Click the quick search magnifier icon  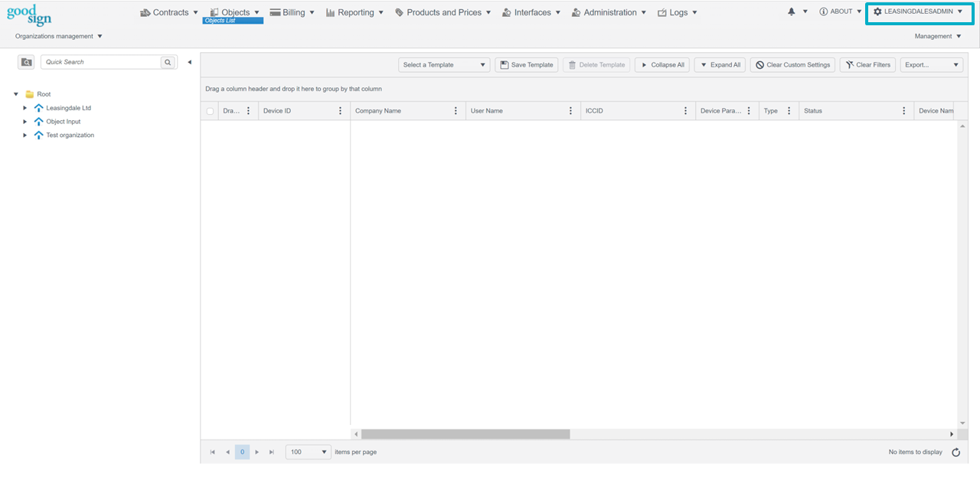[168, 62]
